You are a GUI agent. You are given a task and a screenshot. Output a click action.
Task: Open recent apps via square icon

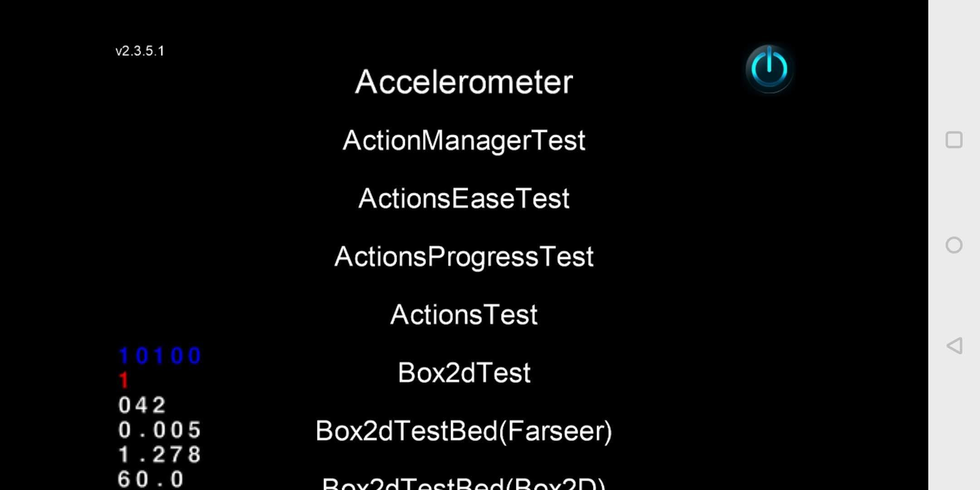[x=954, y=140]
